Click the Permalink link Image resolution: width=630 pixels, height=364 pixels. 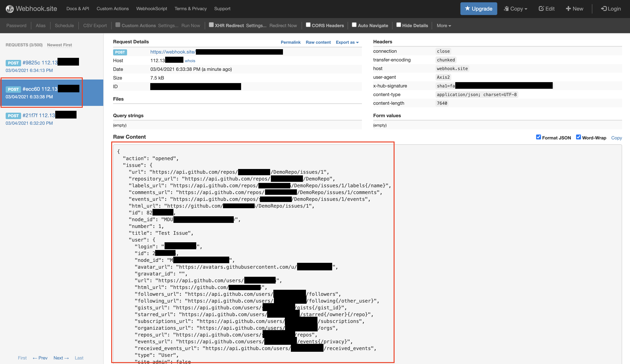[290, 42]
